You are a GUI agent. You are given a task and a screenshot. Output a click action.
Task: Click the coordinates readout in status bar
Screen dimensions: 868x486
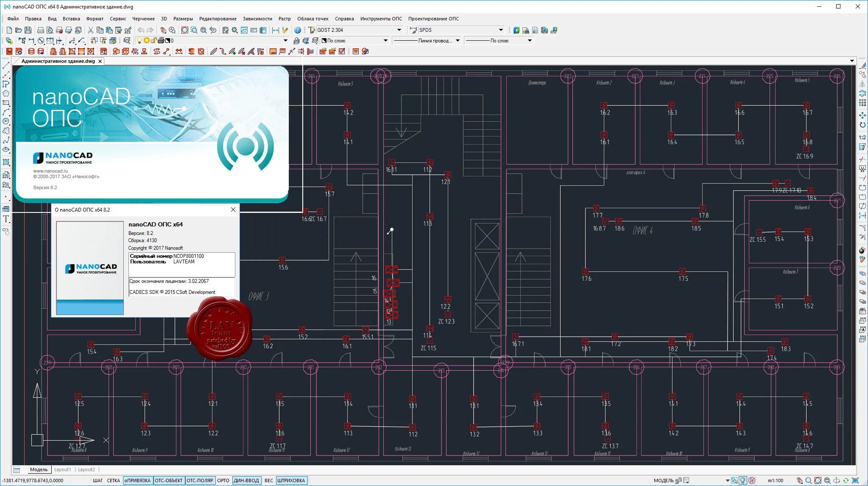(x=33, y=480)
